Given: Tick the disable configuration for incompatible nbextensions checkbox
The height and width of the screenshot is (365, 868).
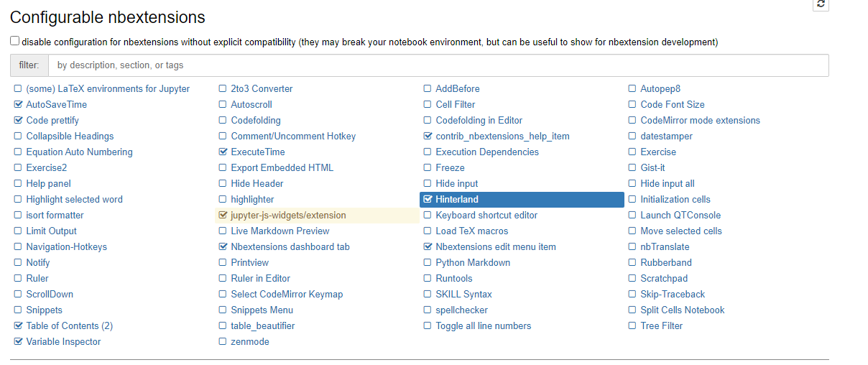Looking at the screenshot, I should (x=15, y=41).
